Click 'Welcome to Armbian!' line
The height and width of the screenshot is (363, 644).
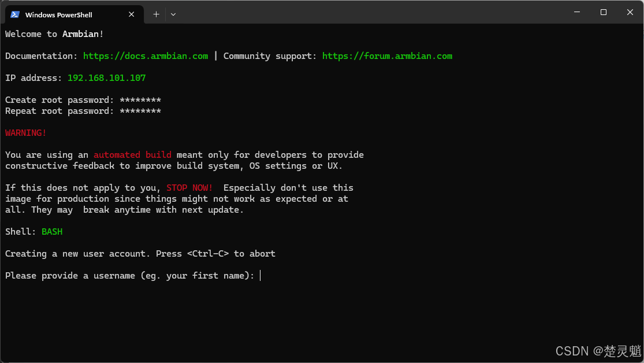pyautogui.click(x=54, y=34)
